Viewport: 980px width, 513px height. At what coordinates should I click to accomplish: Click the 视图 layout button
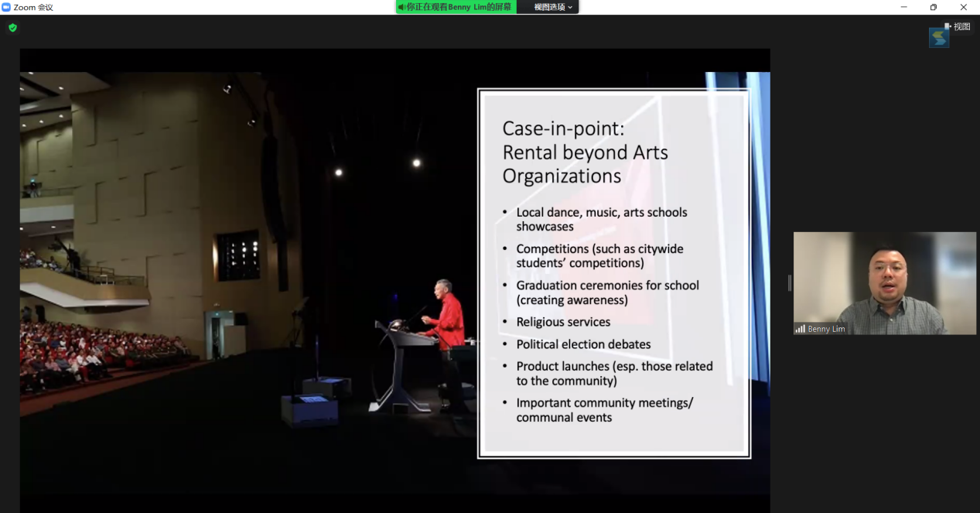(x=958, y=26)
